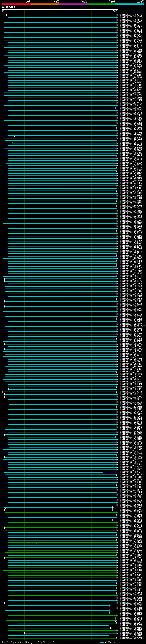This screenshot has width=146, height=644.
Task: Select the UniRef100_Q8IBQ6 label
Action: [x=131, y=98]
